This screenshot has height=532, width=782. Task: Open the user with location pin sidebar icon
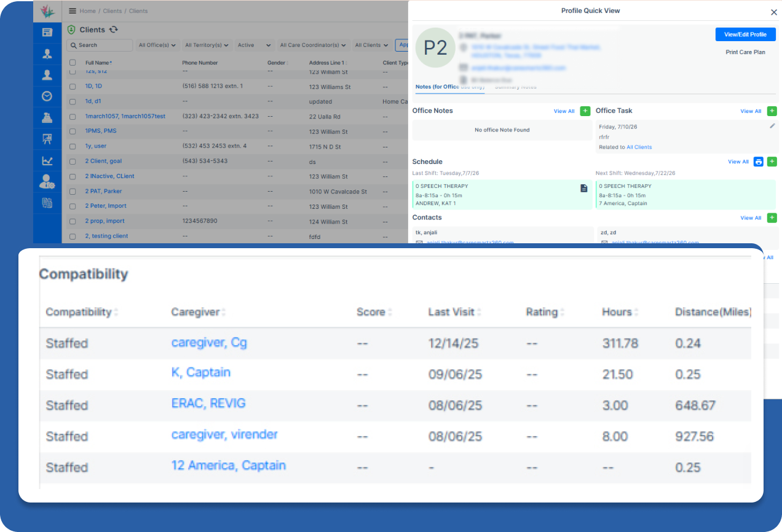pos(47,54)
